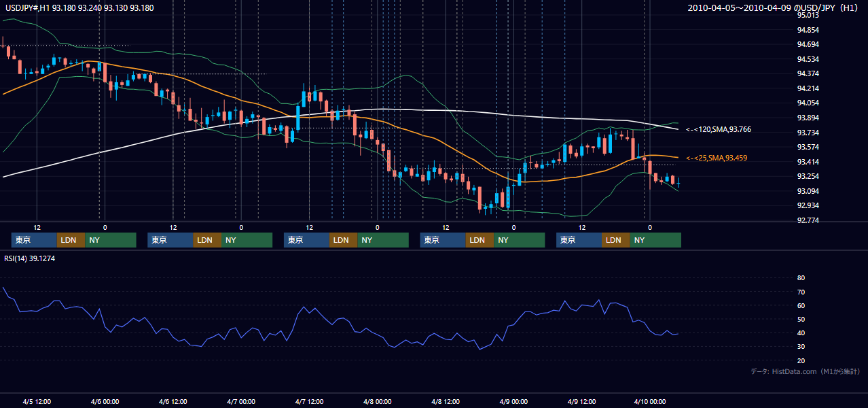868x408 pixels.
Task: Click the 東京 session block above 4/5 12:00
Action: [x=34, y=240]
